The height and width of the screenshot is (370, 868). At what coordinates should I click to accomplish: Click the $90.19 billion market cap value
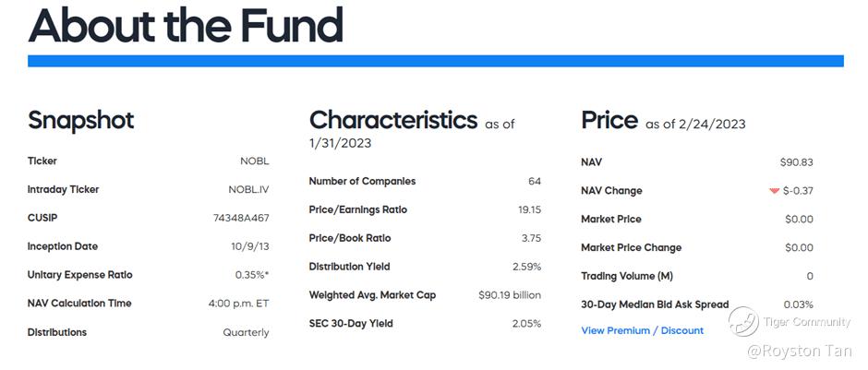[509, 295]
